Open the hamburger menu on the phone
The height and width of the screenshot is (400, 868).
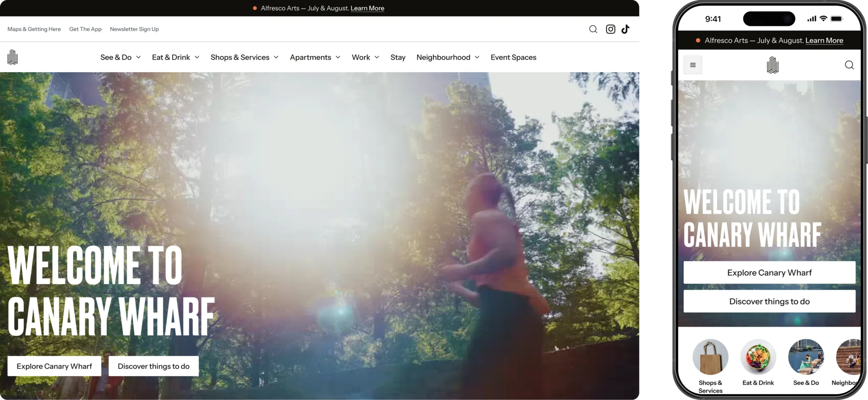(x=693, y=65)
